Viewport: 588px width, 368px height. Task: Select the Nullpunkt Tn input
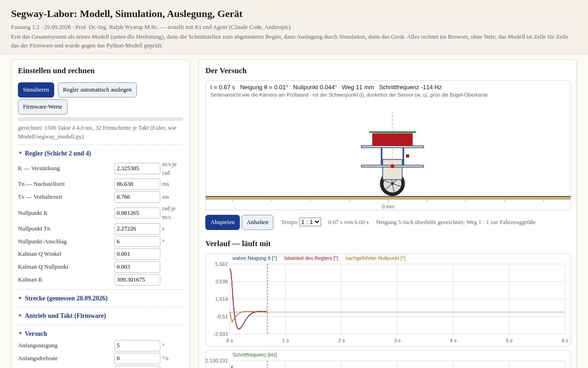pyautogui.click(x=137, y=229)
